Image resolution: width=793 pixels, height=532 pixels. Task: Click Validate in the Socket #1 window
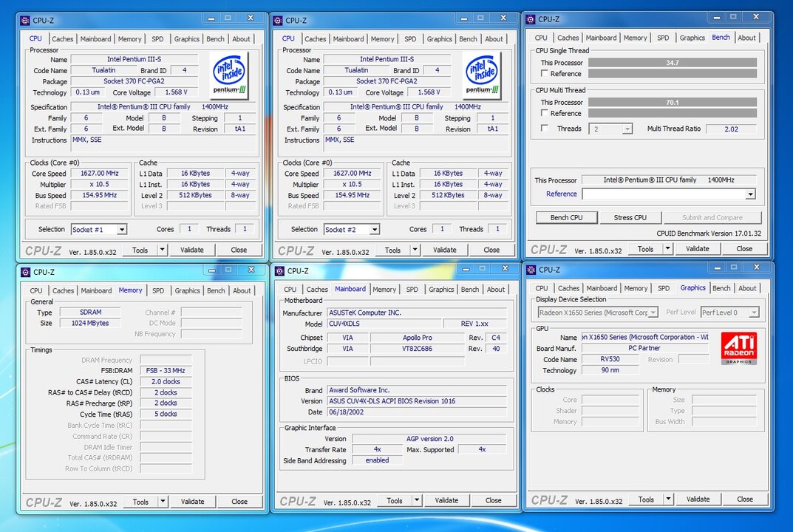coord(191,250)
